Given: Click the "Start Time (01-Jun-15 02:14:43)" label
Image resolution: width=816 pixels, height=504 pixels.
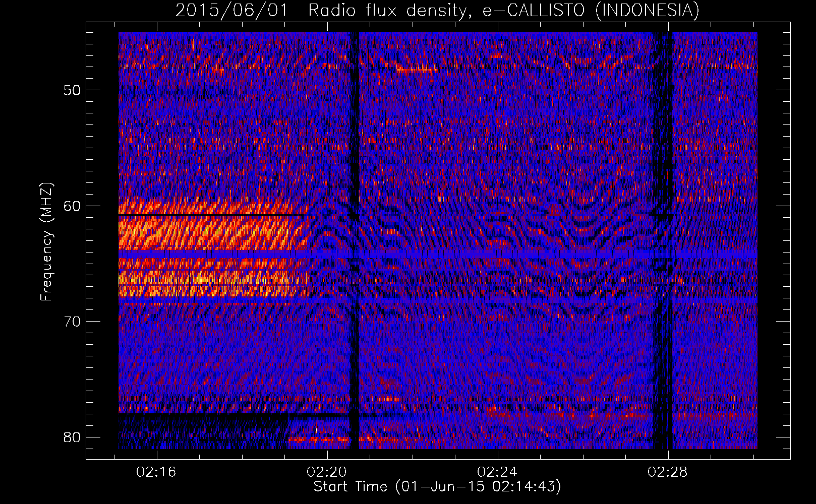Looking at the screenshot, I should [x=437, y=487].
